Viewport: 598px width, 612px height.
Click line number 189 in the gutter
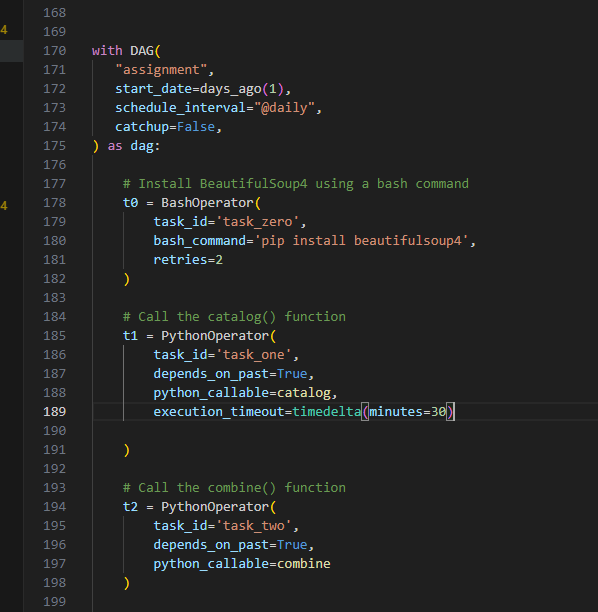tap(55, 412)
